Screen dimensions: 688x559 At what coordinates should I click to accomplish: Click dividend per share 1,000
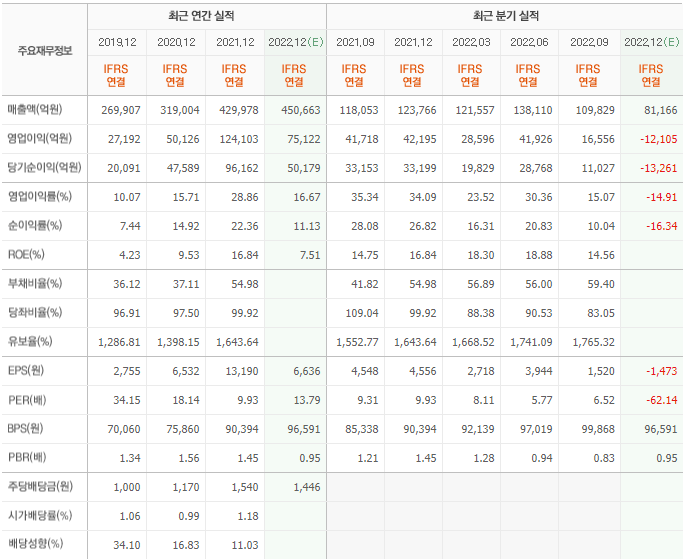[x=127, y=487]
